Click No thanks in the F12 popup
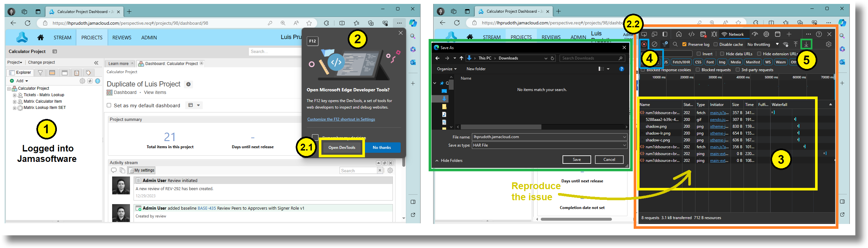This screenshot has height=248, width=868. tap(382, 147)
